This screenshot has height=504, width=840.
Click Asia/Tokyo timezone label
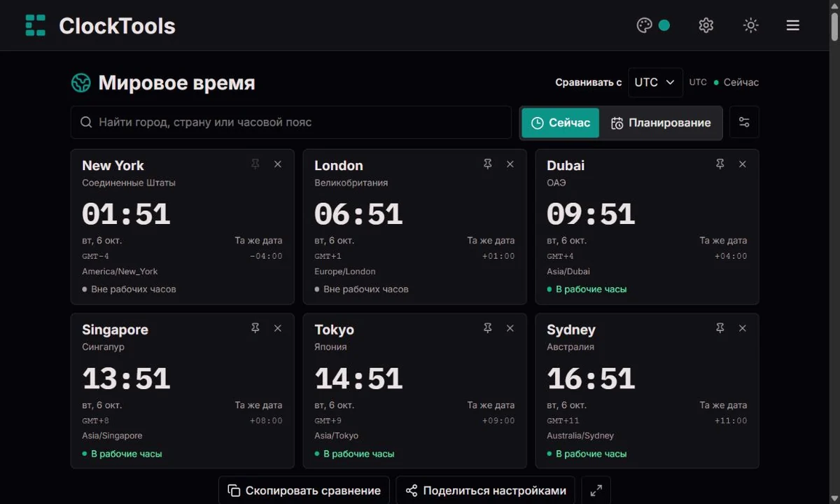[336, 436]
